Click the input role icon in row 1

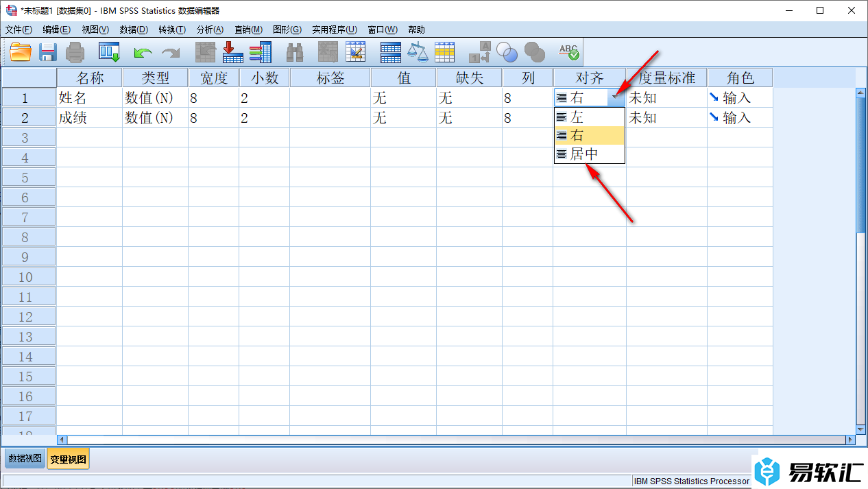click(714, 97)
